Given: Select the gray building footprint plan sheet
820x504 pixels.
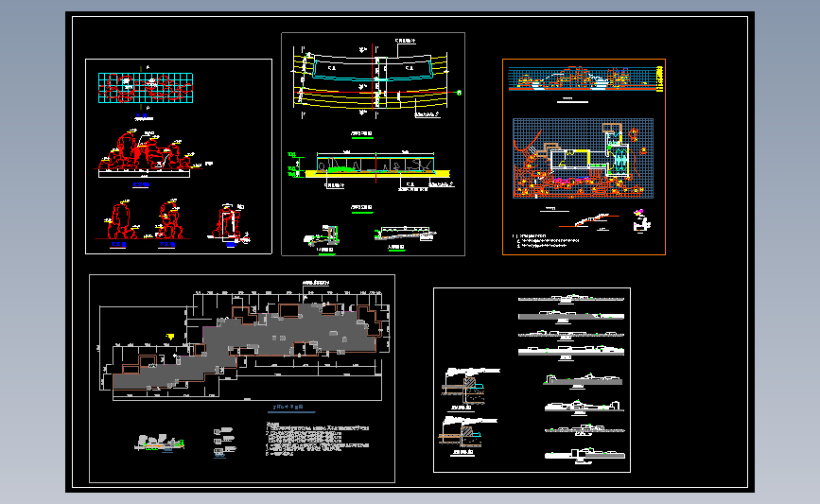Looking at the screenshot, I should [x=242, y=378].
